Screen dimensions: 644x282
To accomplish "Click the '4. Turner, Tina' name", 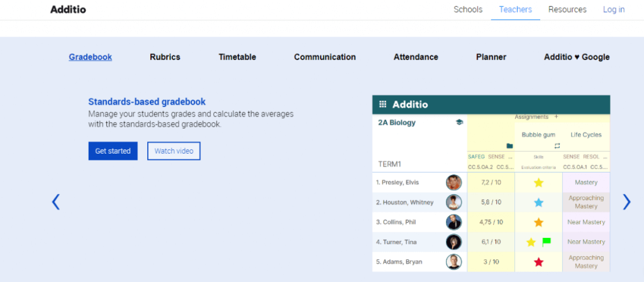I will pos(396,242).
